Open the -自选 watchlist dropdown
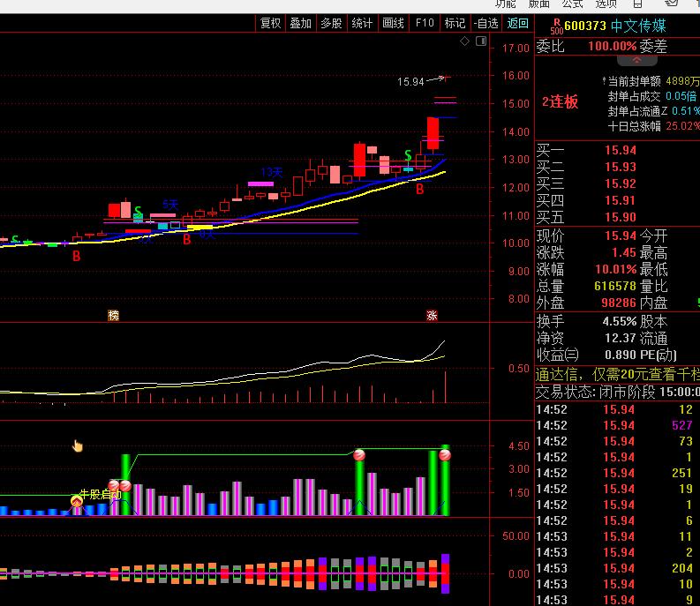 tap(485, 23)
